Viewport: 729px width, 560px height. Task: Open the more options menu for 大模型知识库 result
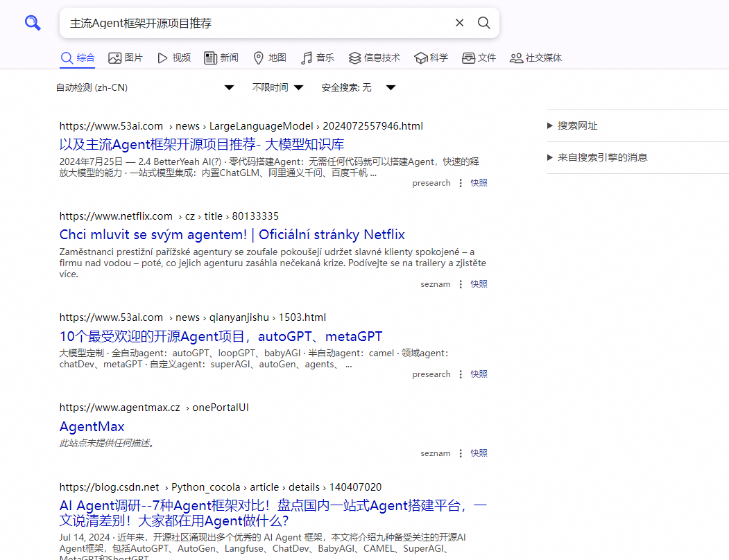point(461,183)
